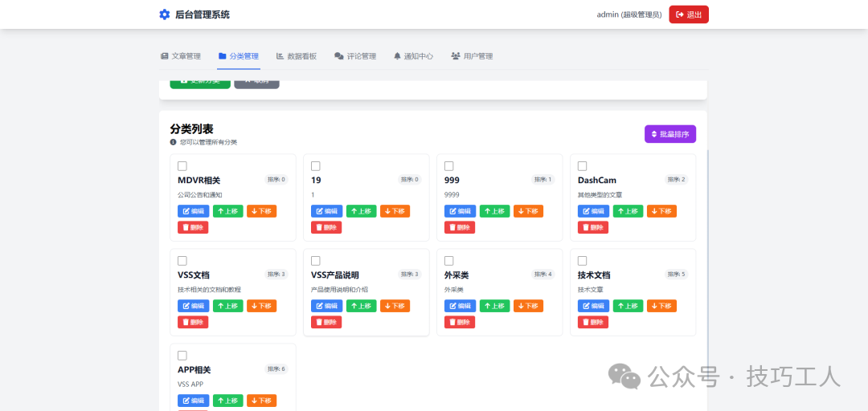Click the 批量排序 button
Screen dimensions: 868x411
click(x=669, y=134)
